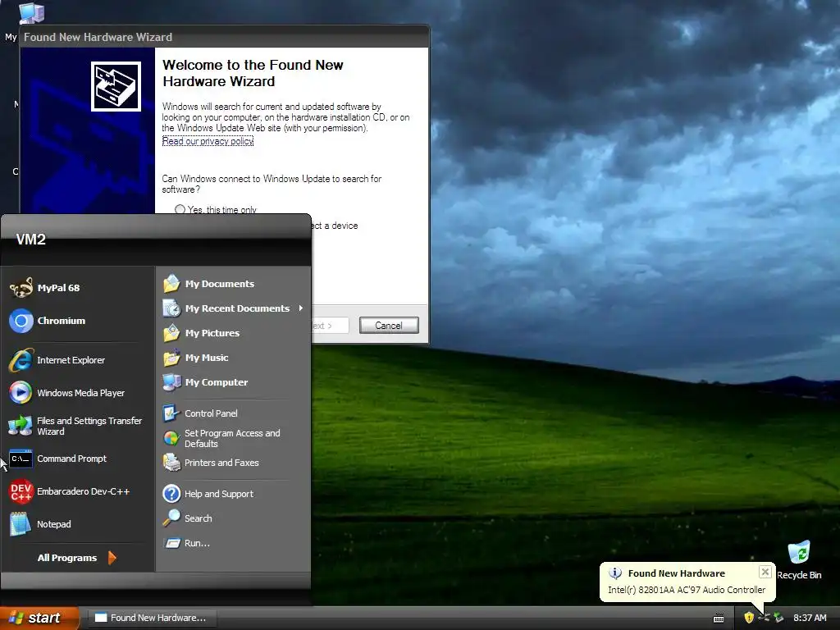Click Search magnifier icon
The image size is (840, 630).
coord(171,518)
